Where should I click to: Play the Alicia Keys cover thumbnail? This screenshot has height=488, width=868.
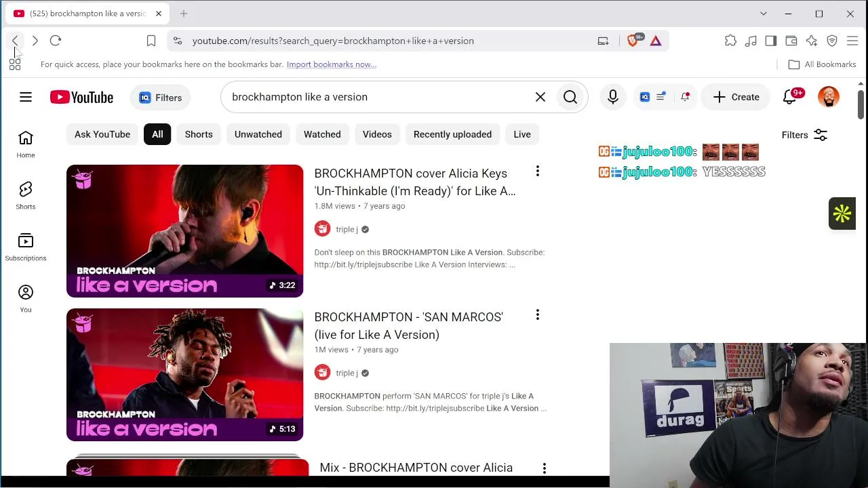(x=185, y=231)
